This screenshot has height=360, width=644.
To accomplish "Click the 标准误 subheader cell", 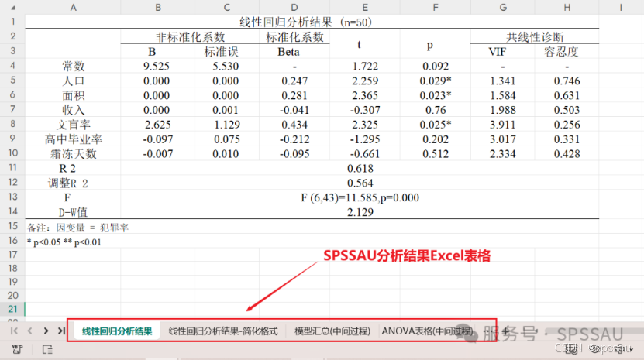I will (222, 52).
